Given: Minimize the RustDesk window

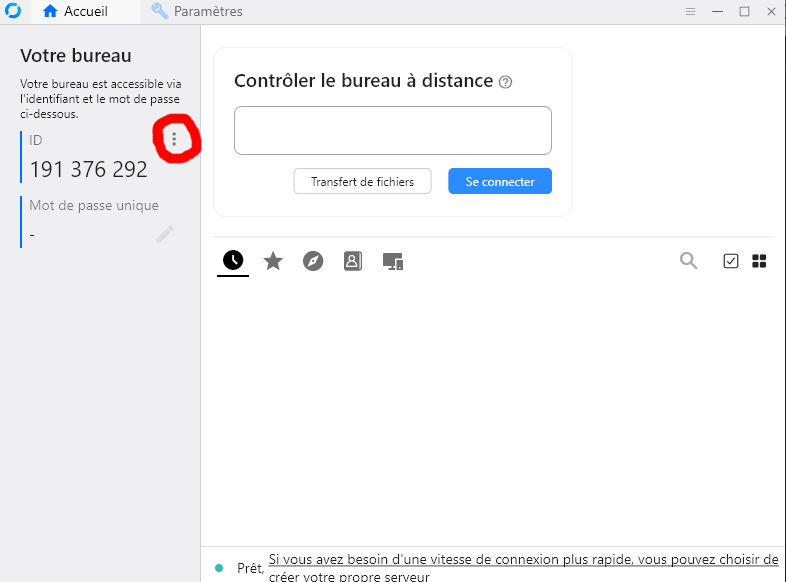Looking at the screenshot, I should 717,12.
